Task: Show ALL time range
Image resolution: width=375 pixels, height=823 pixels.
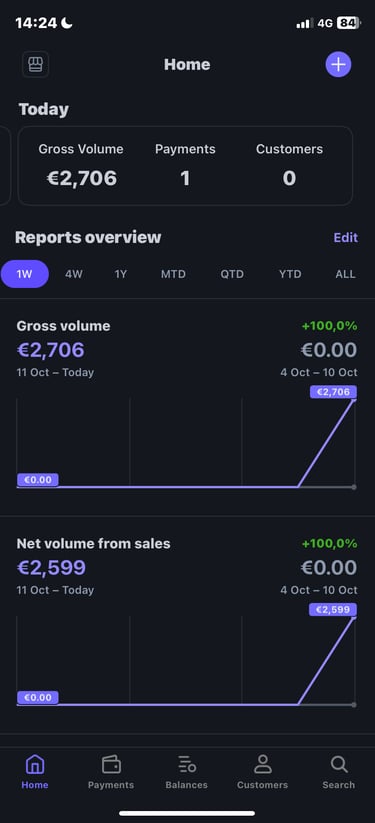Action: (345, 274)
